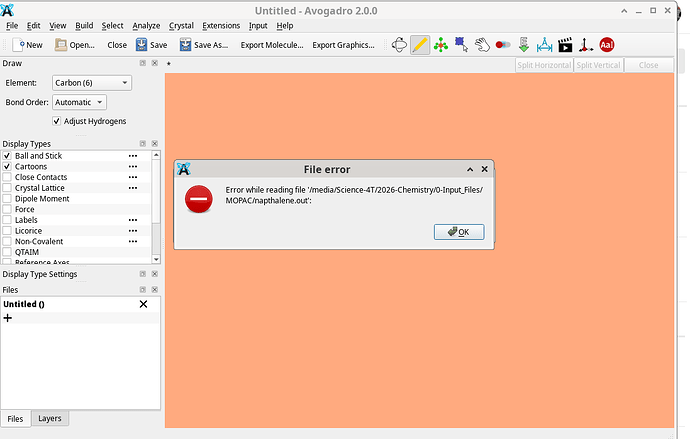Screen dimensions: 690x439
Task: Click OK in File error dialog
Action: pos(459,232)
